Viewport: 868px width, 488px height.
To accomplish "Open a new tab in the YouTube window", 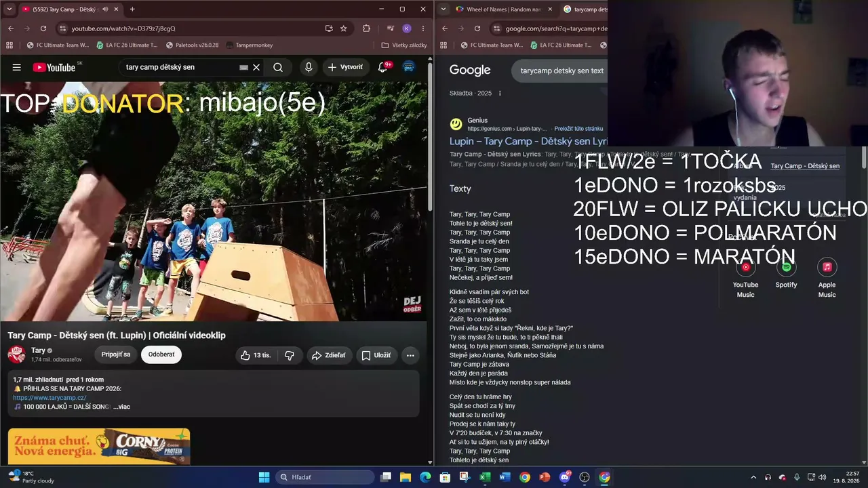I will 132,9.
